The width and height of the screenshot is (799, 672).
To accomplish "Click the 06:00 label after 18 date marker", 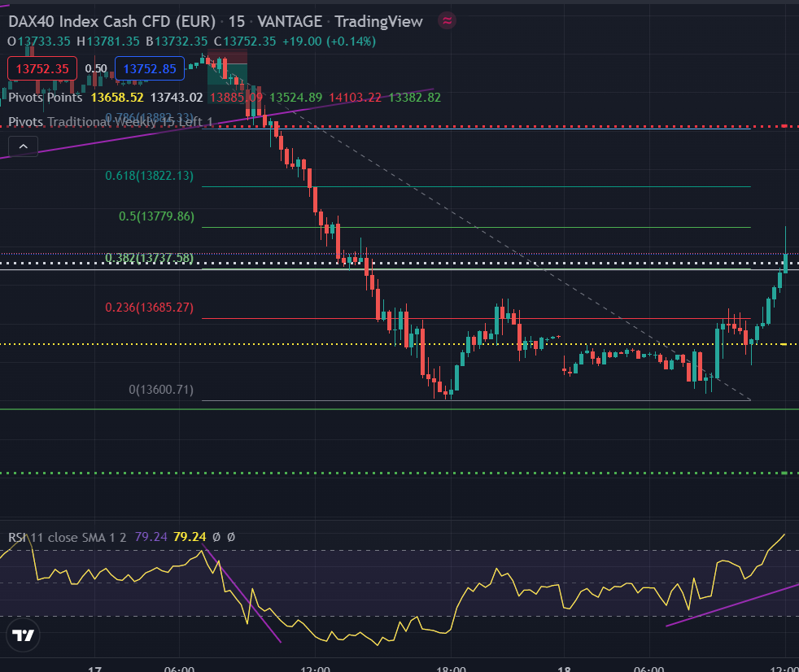I will (648, 669).
